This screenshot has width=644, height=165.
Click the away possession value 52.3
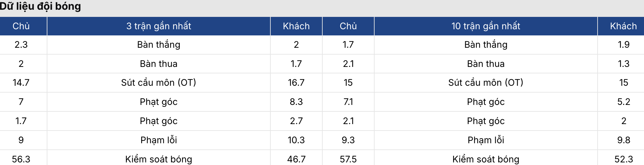[x=623, y=159]
